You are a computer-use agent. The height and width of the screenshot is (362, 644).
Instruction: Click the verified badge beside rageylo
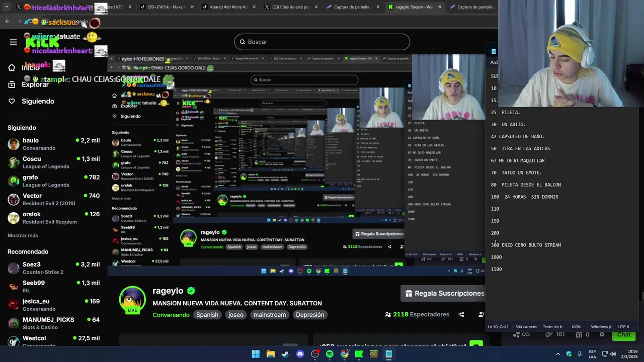pos(191,291)
